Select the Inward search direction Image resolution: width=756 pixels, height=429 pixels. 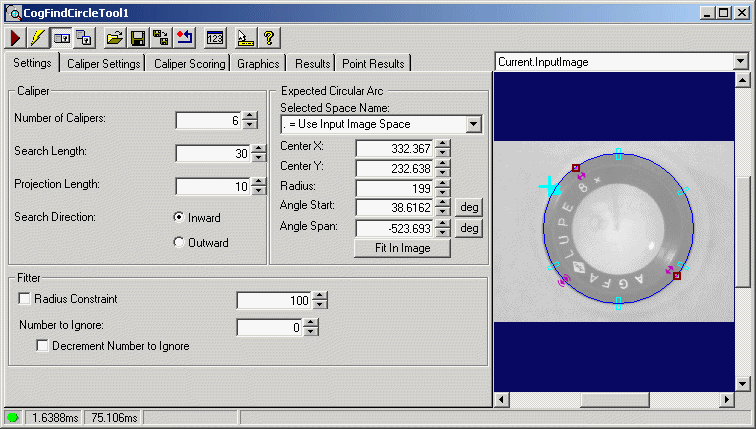coord(179,217)
